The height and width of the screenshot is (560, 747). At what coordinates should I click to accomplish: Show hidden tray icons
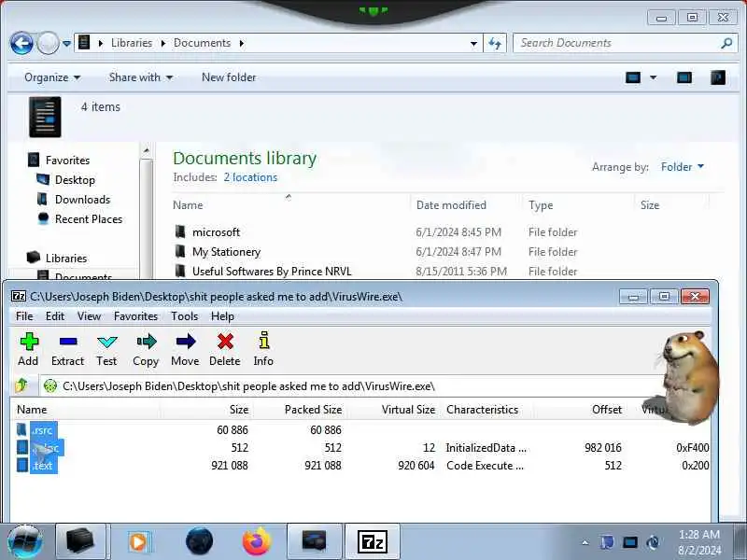pyautogui.click(x=585, y=542)
